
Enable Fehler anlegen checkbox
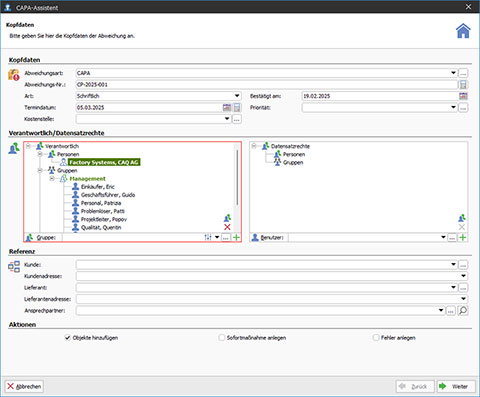pyautogui.click(x=376, y=338)
